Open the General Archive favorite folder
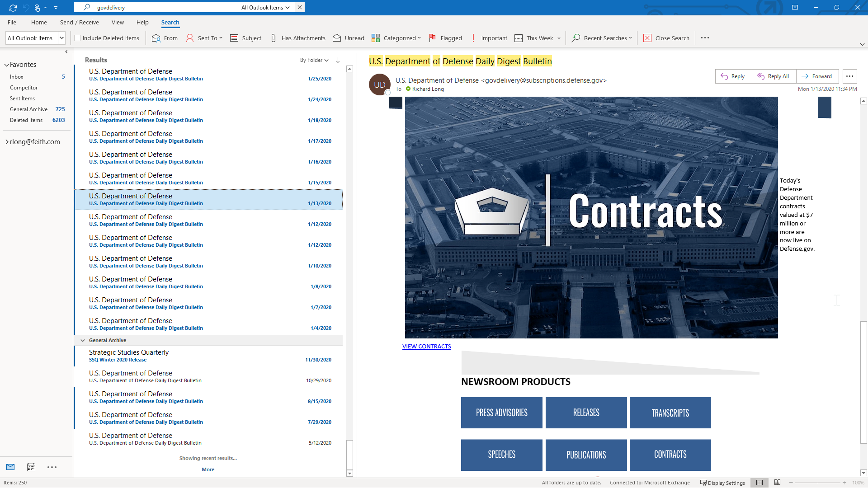Viewport: 868px width, 488px height. 28,109
